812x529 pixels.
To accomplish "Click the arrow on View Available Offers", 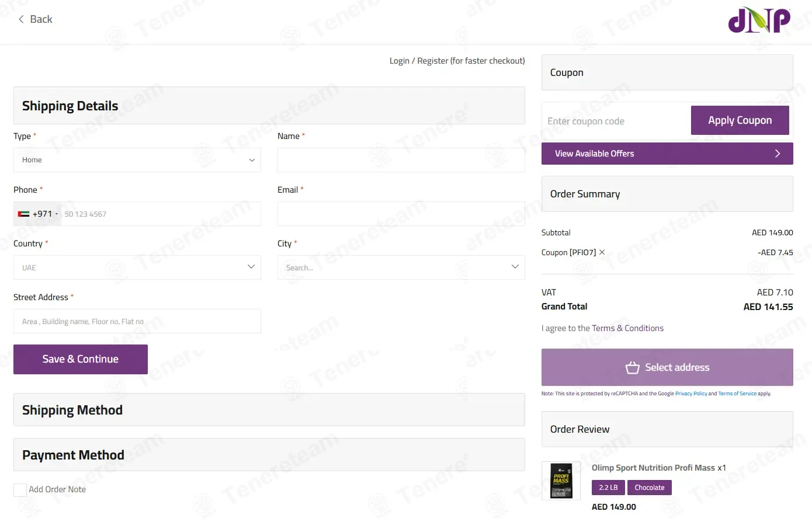I will [777, 154].
